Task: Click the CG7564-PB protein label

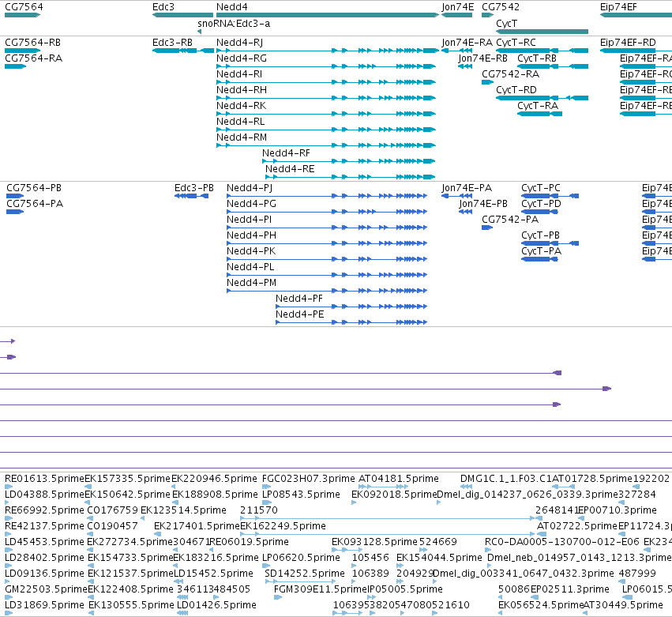Action: coord(34,188)
